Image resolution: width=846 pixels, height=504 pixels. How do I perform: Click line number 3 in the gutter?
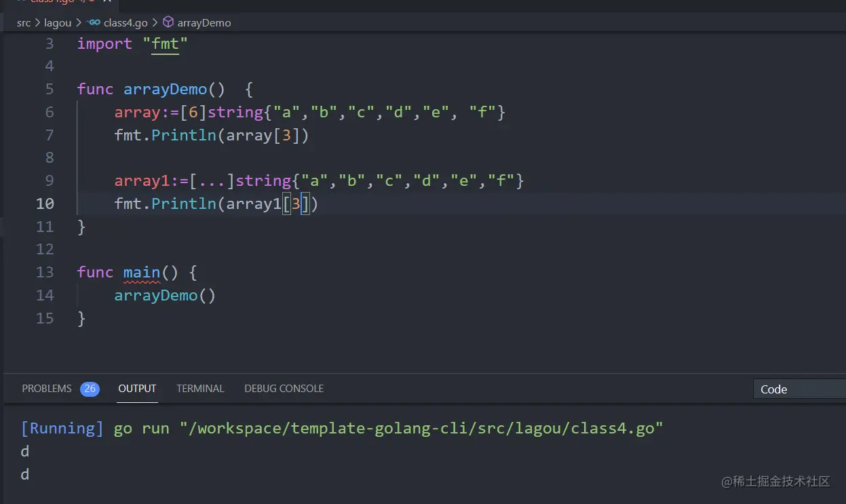pyautogui.click(x=49, y=44)
